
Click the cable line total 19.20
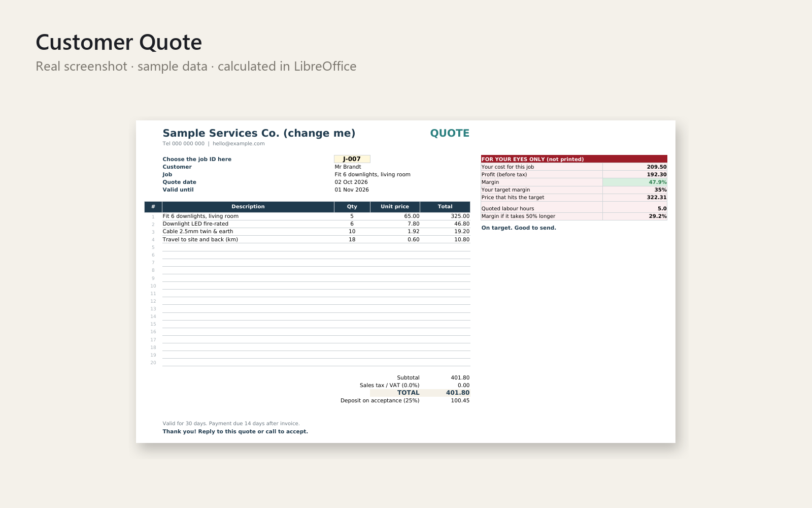pyautogui.click(x=462, y=231)
